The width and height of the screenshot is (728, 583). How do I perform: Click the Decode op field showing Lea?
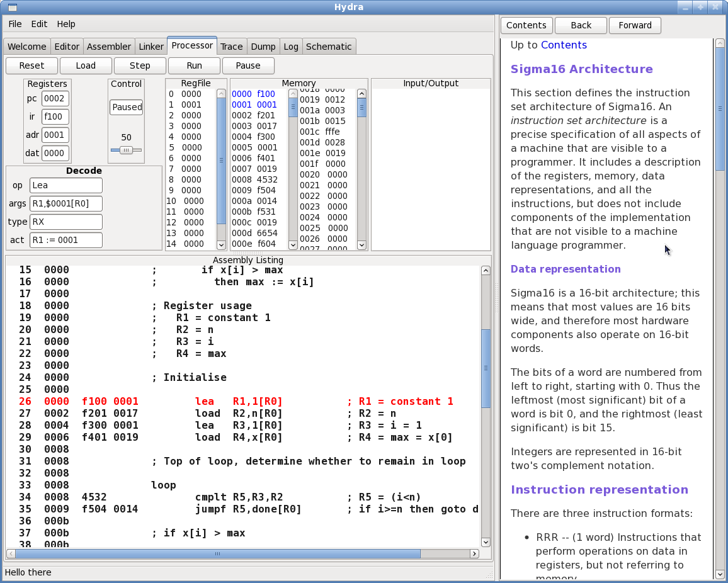[66, 185]
